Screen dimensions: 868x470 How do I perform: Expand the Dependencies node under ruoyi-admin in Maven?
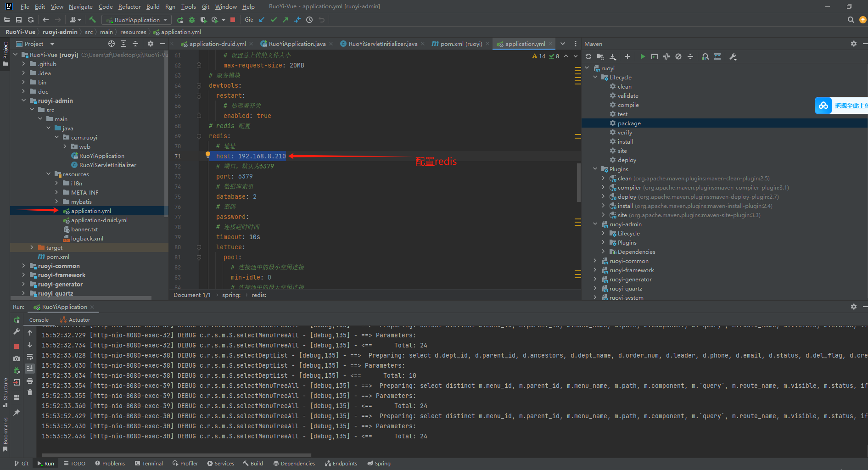click(604, 252)
